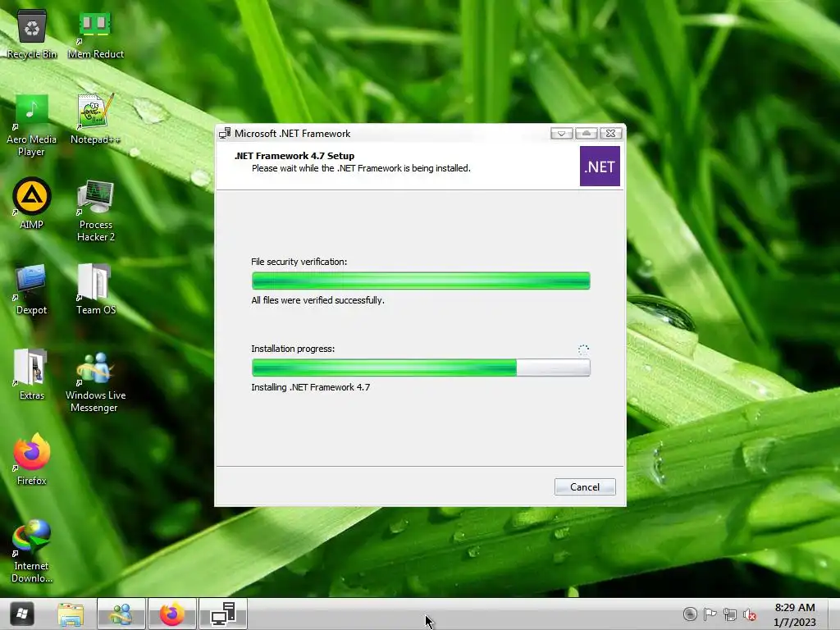Open Windows Live Messenger taskbar button
The height and width of the screenshot is (630, 840).
coord(121,614)
